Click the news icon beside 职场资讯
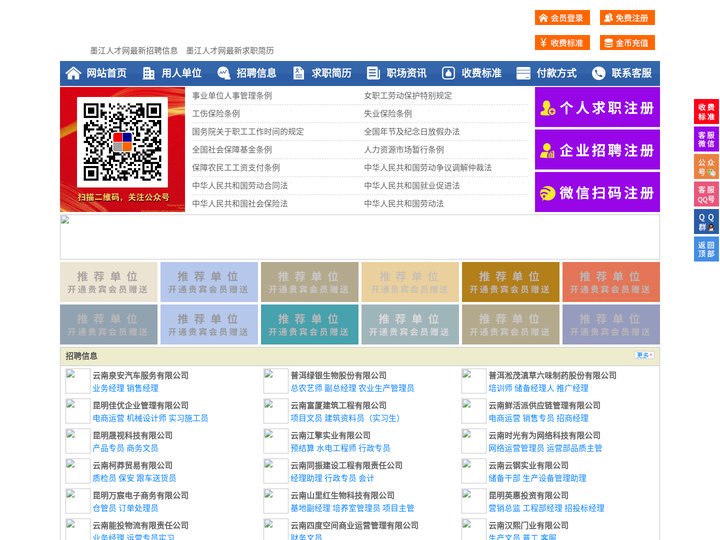The height and width of the screenshot is (540, 720). tap(373, 73)
